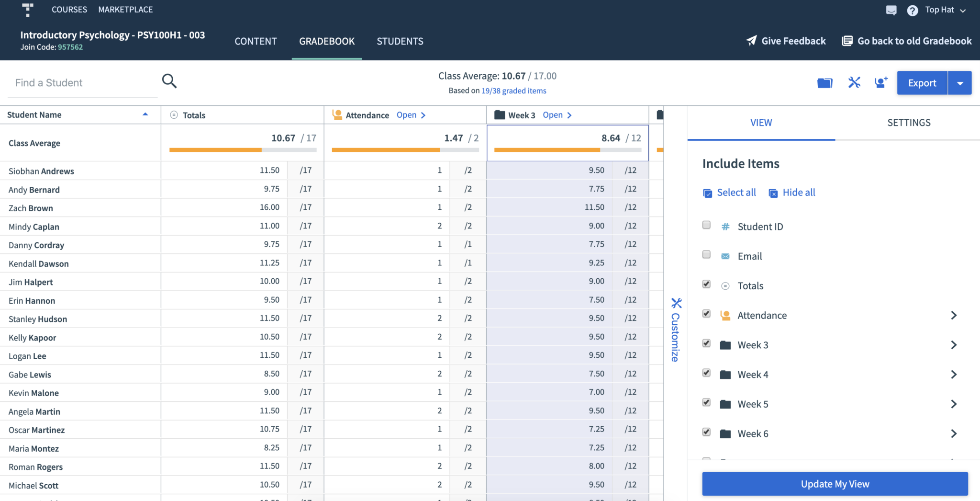Select the Zach Brown student row name
This screenshot has width=980, height=501.
click(x=31, y=208)
